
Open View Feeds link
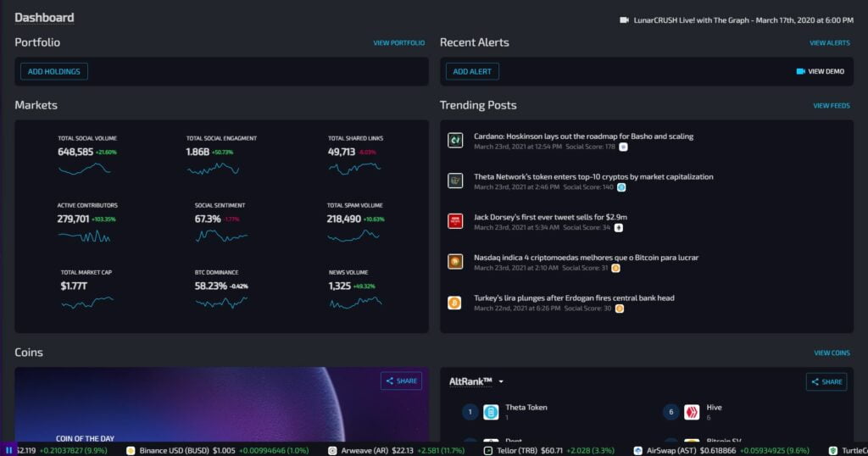(831, 105)
